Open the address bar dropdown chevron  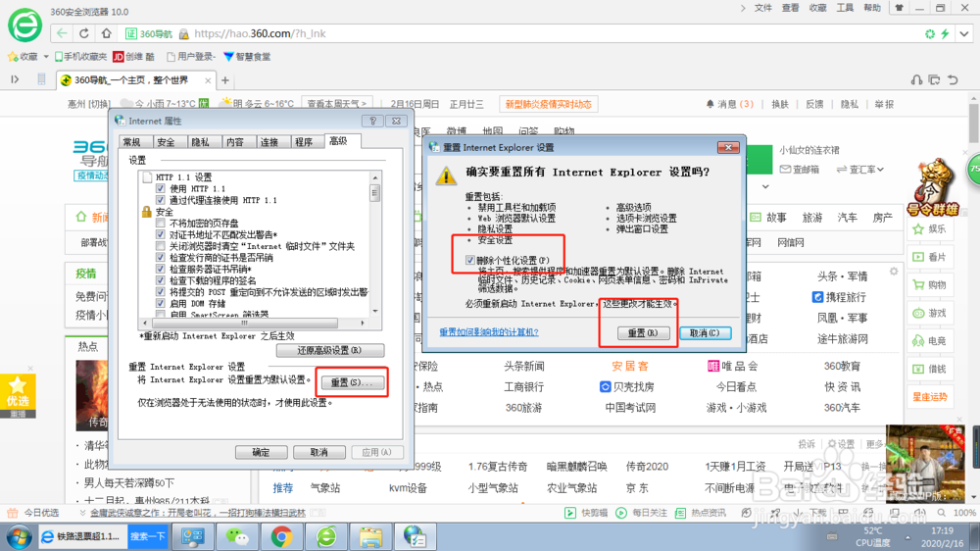pyautogui.click(x=964, y=33)
